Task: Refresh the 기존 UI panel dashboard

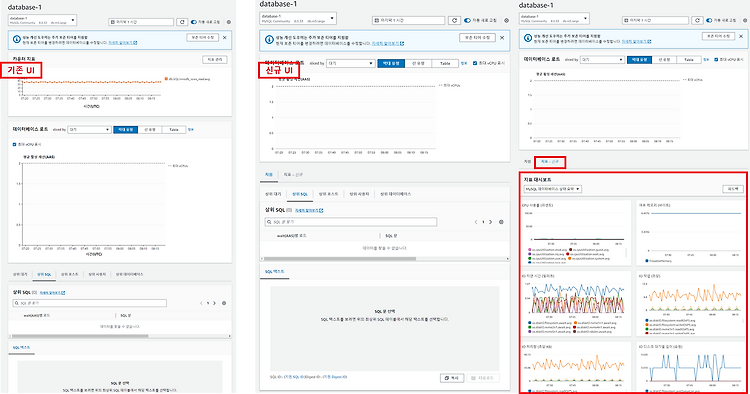Action: [182, 22]
